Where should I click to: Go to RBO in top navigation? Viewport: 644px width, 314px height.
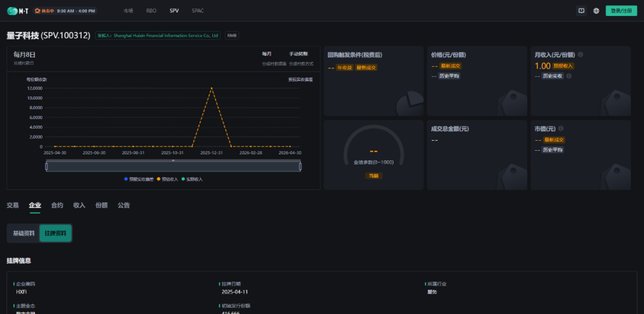coord(151,11)
